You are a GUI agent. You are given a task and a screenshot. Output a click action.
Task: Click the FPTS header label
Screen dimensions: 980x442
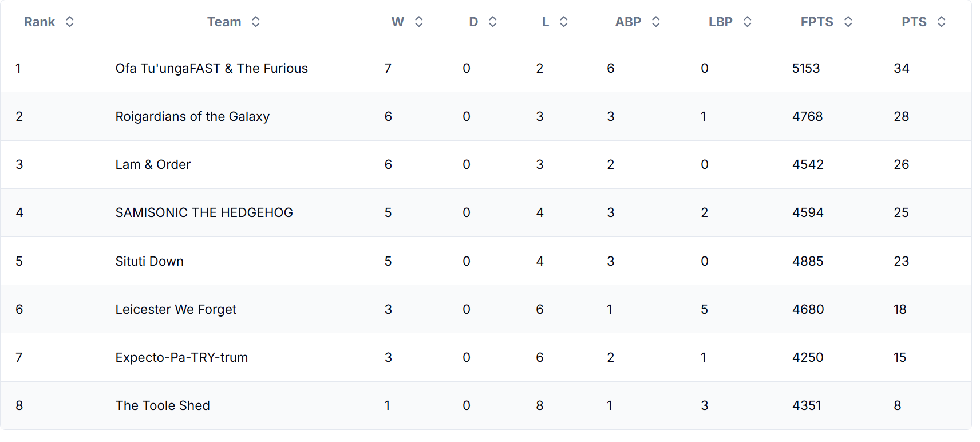click(x=817, y=22)
